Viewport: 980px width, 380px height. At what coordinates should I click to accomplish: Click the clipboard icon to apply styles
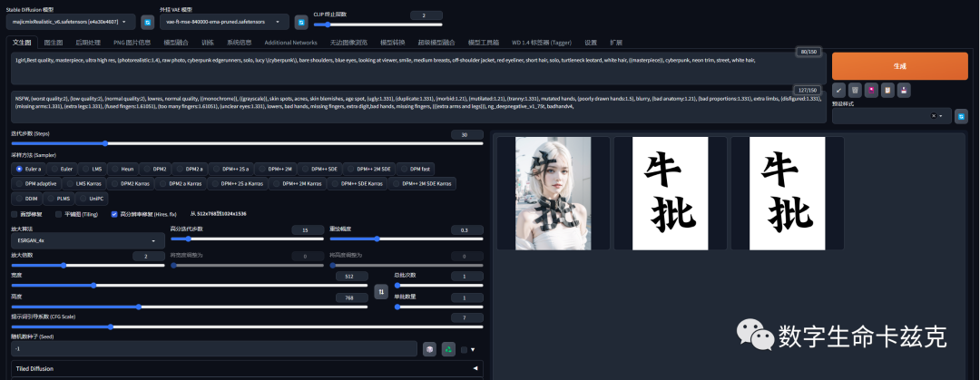(887, 91)
